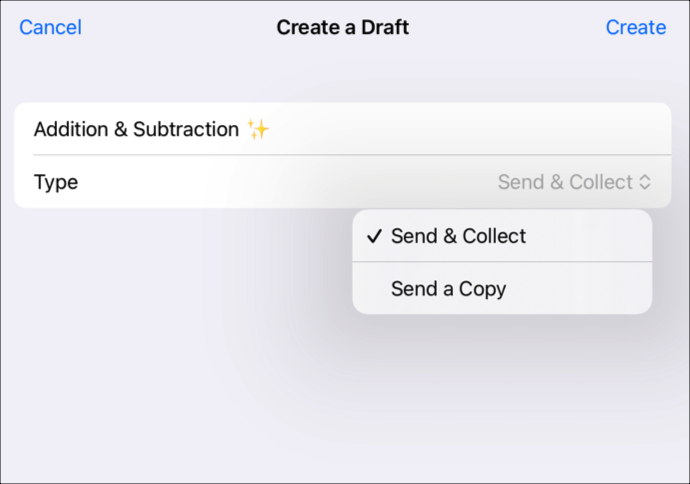Click the ampersand in the draft name

point(121,130)
